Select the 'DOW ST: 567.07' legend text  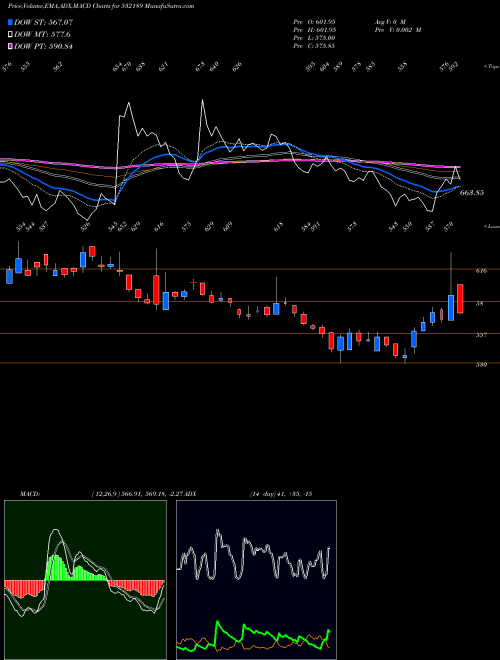click(43, 22)
